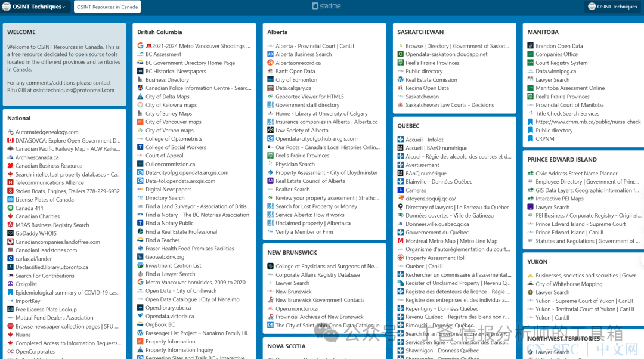Open the Find a Notary Public link
This screenshot has width=644, height=359.
click(x=169, y=223)
